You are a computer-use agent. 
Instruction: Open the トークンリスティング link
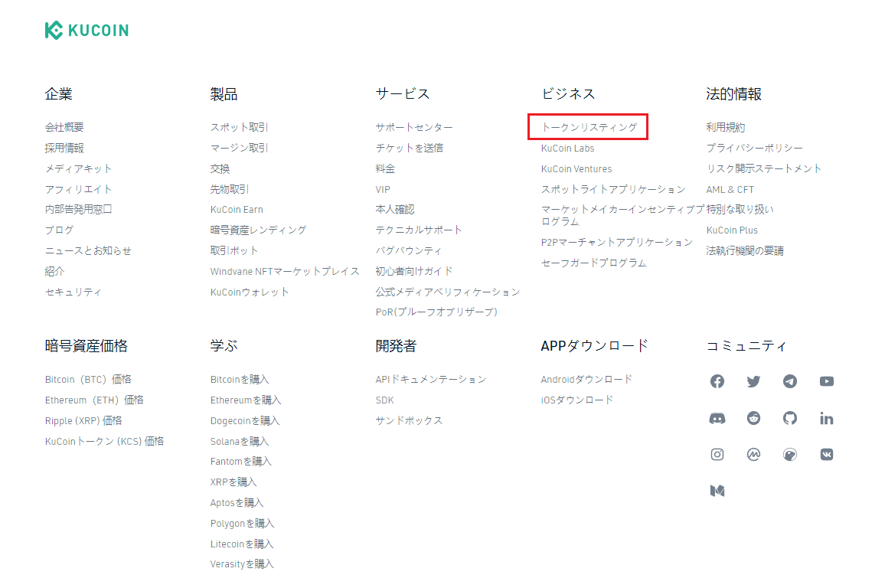point(589,127)
